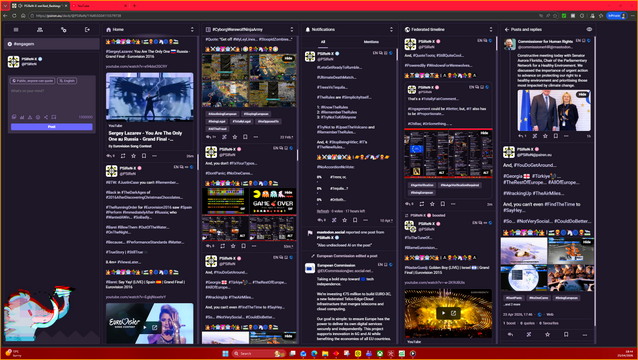Favourite the 22 Feb post in CyborgWerewolfNinjaArmy column
Viewport: 638px width, 360px height.
[235, 137]
